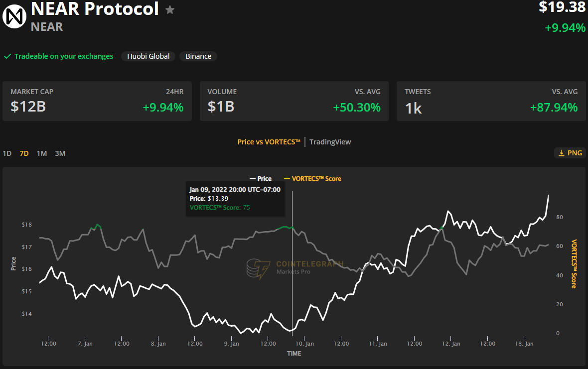Click the Jan 09 price tooltip box
This screenshot has height=369, width=588.
(x=235, y=199)
